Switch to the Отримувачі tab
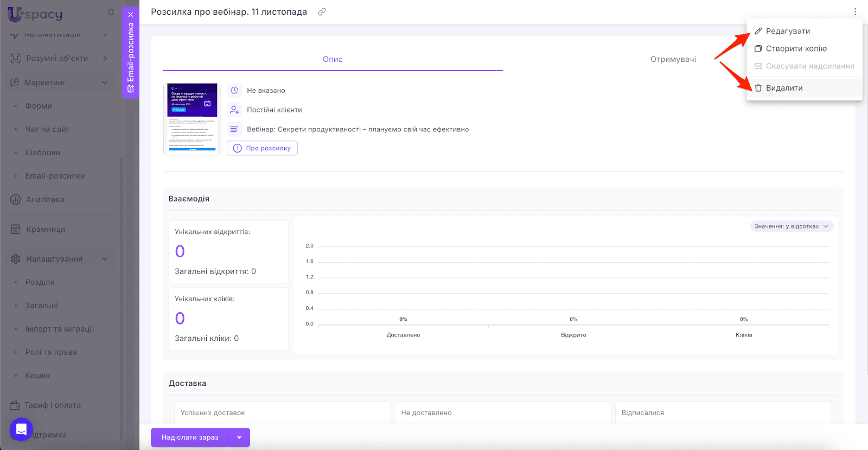Image resolution: width=868 pixels, height=450 pixels. (673, 59)
